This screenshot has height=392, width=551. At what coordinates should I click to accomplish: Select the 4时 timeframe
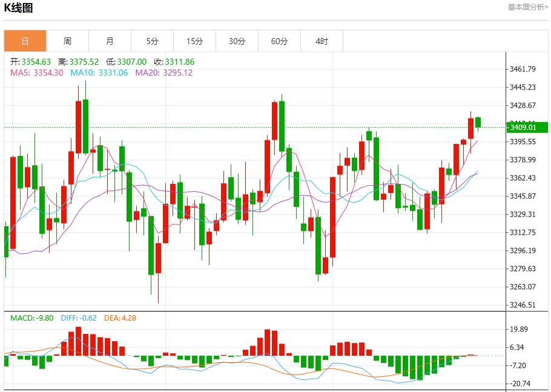click(322, 41)
